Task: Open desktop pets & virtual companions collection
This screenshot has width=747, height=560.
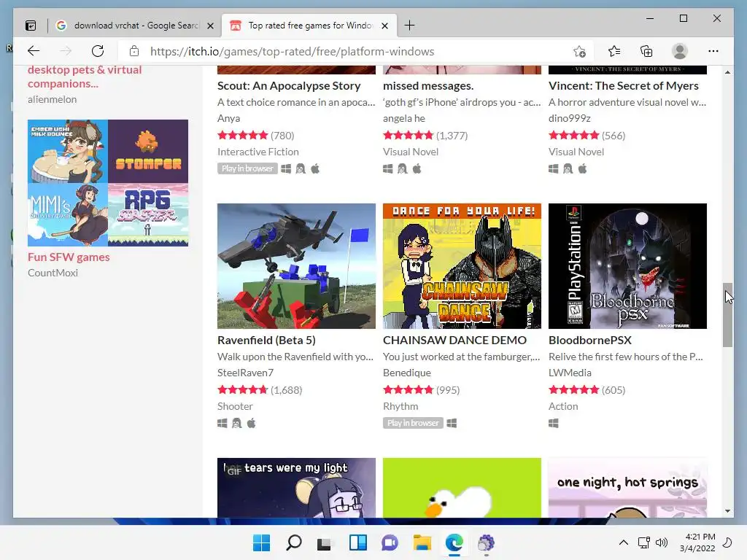Action: click(x=85, y=77)
